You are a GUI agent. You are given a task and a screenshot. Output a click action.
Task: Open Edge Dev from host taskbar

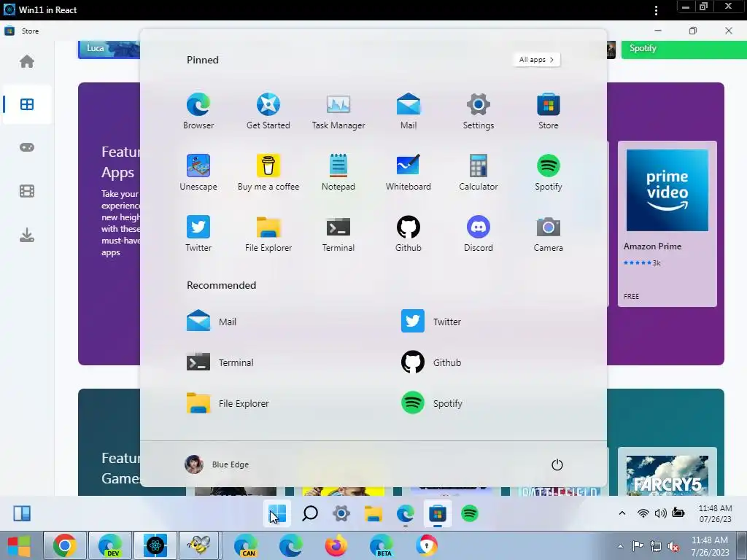pos(110,545)
